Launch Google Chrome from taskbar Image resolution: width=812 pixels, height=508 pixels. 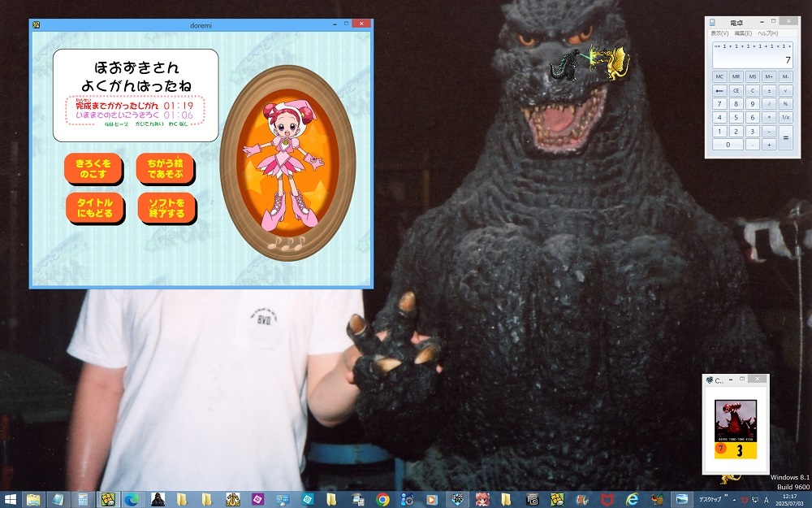382,500
